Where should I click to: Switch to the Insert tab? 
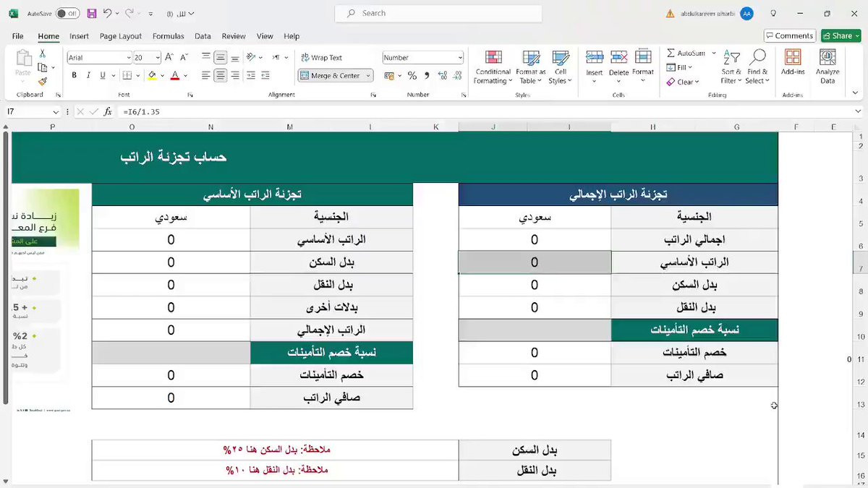pos(79,36)
